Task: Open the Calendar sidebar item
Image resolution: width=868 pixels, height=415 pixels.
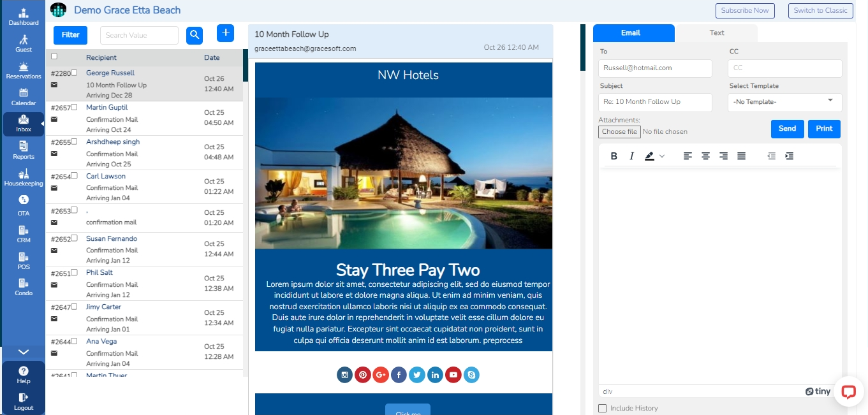Action: click(x=24, y=97)
